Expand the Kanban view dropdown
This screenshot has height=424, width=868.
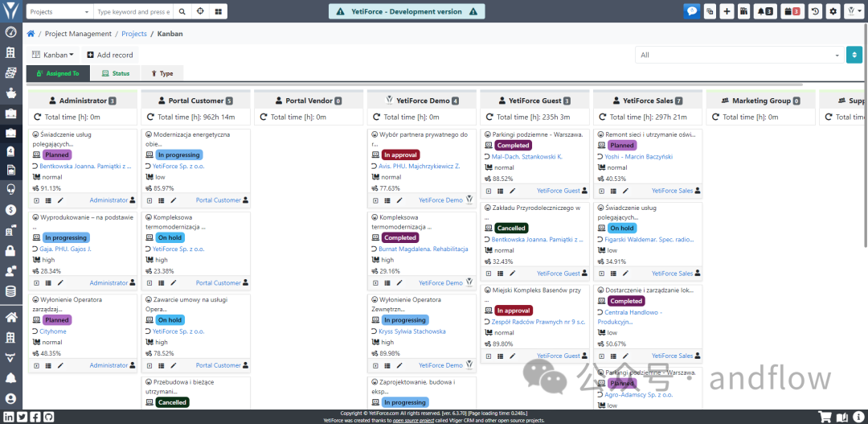tap(53, 55)
